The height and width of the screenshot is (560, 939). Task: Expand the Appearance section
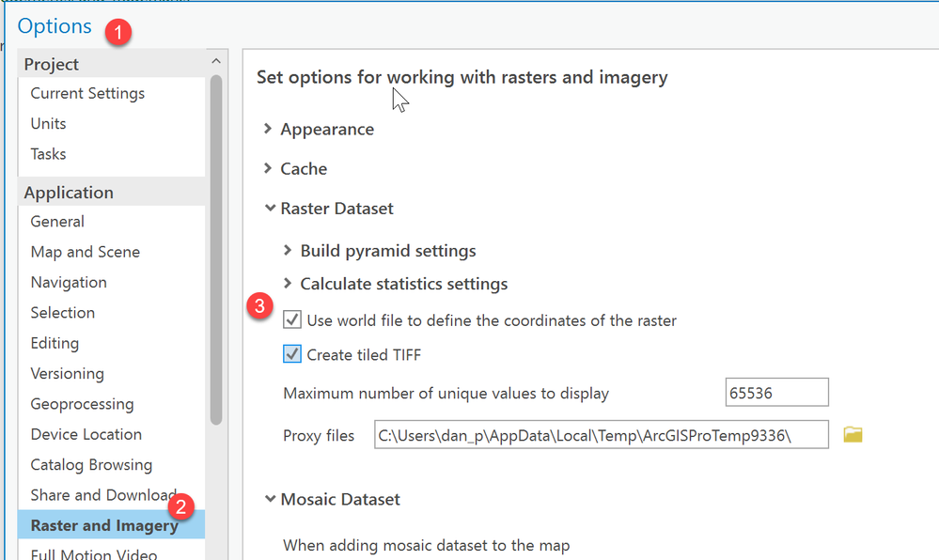click(x=269, y=130)
